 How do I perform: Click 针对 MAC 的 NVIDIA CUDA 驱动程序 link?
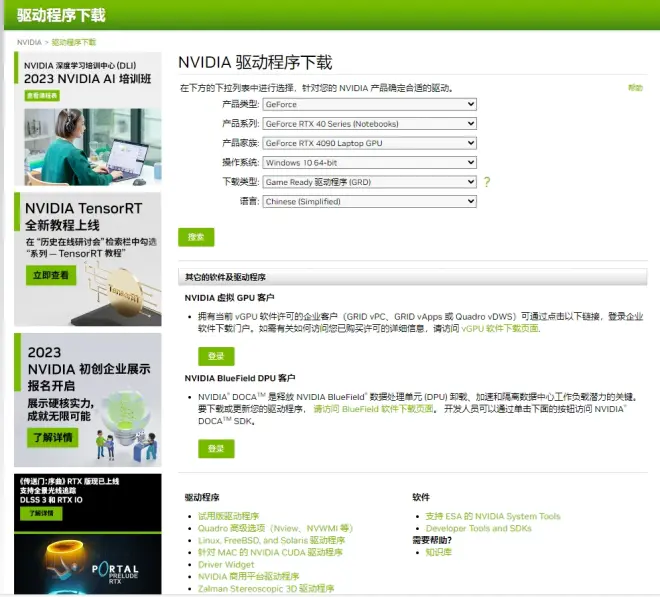(270, 552)
